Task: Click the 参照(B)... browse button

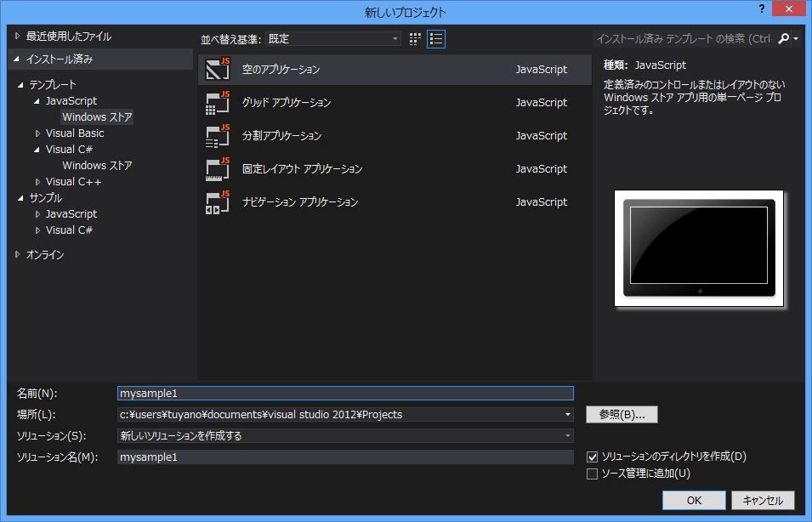Action: coord(622,415)
